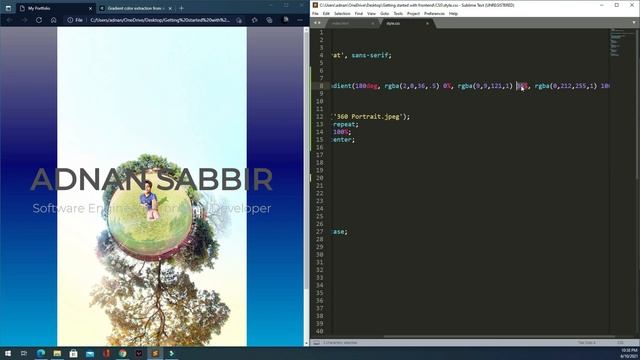Open the Preferences menu
The width and height of the screenshot is (640, 360).
click(x=434, y=13)
